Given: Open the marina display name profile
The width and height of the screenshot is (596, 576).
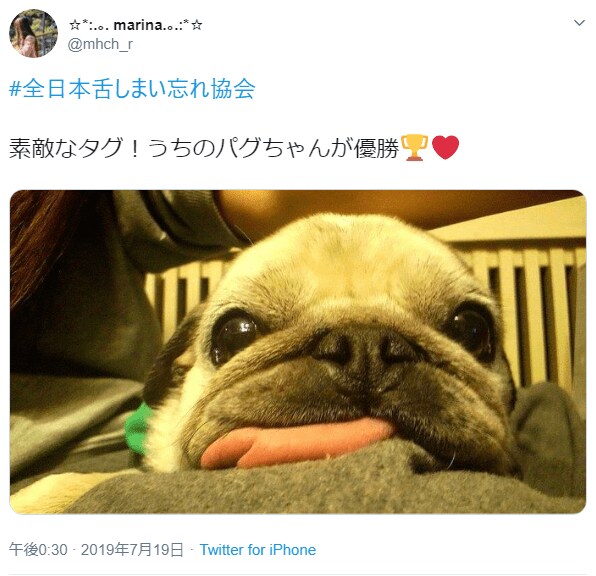Looking at the screenshot, I should click(x=135, y=25).
